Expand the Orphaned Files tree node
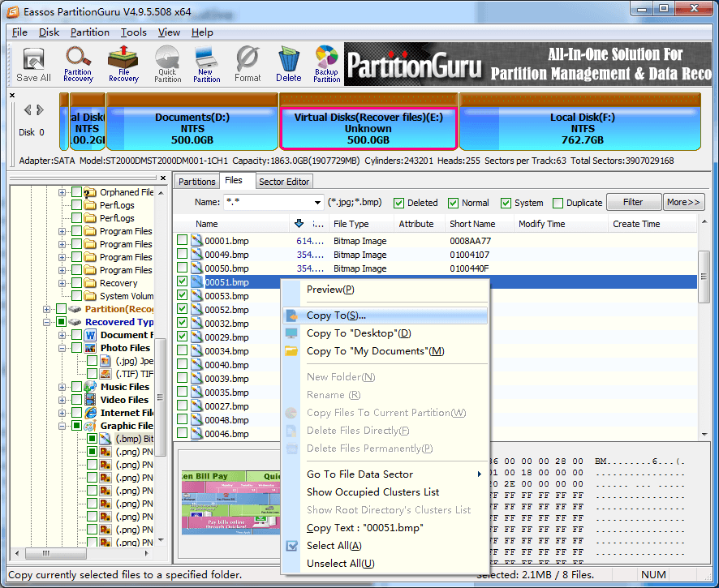The image size is (719, 588). 62,192
